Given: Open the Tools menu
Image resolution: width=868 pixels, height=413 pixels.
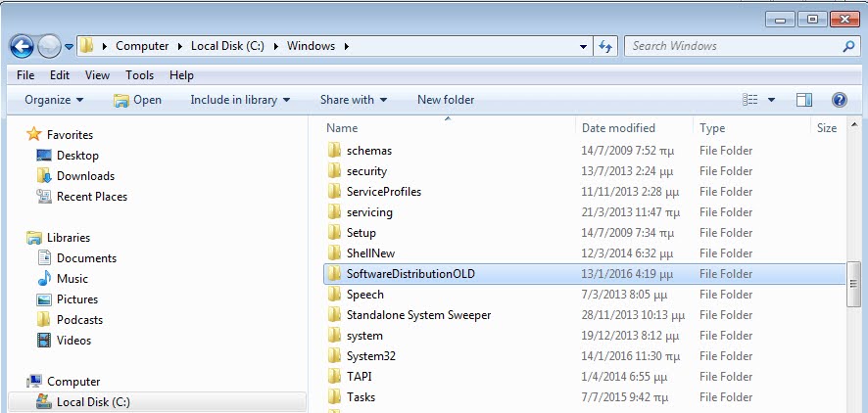Looking at the screenshot, I should click(139, 75).
